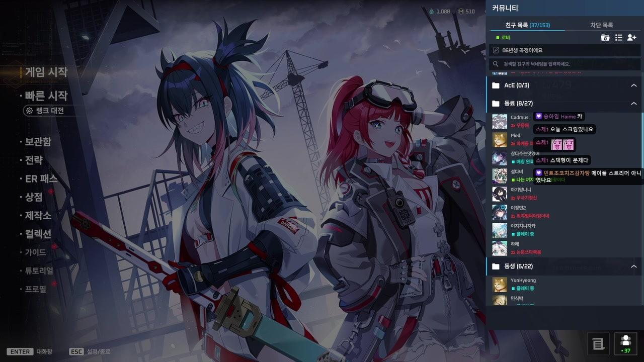This screenshot has width=644, height=362.
Task: Click the ranked match icon beside 랭크 대전
Action: [x=29, y=111]
